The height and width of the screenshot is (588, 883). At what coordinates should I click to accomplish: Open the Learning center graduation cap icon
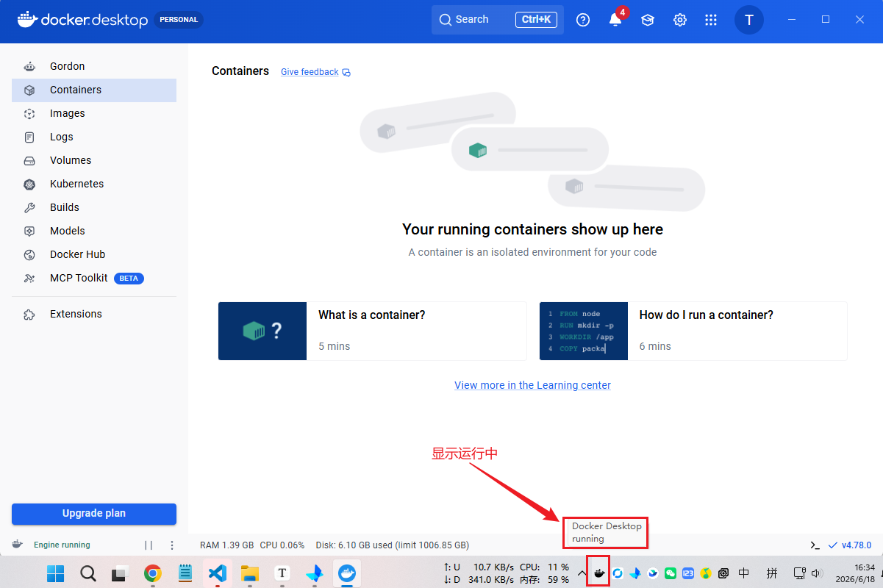click(648, 20)
